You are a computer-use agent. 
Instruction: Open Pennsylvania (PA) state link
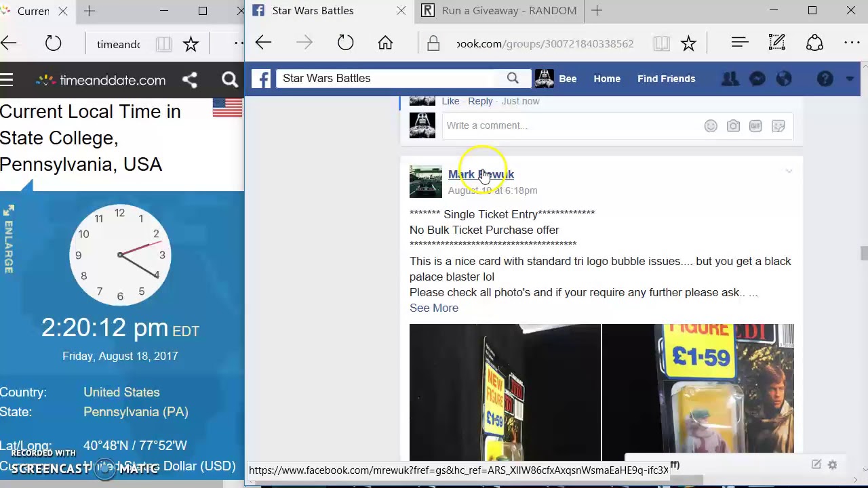(x=136, y=411)
